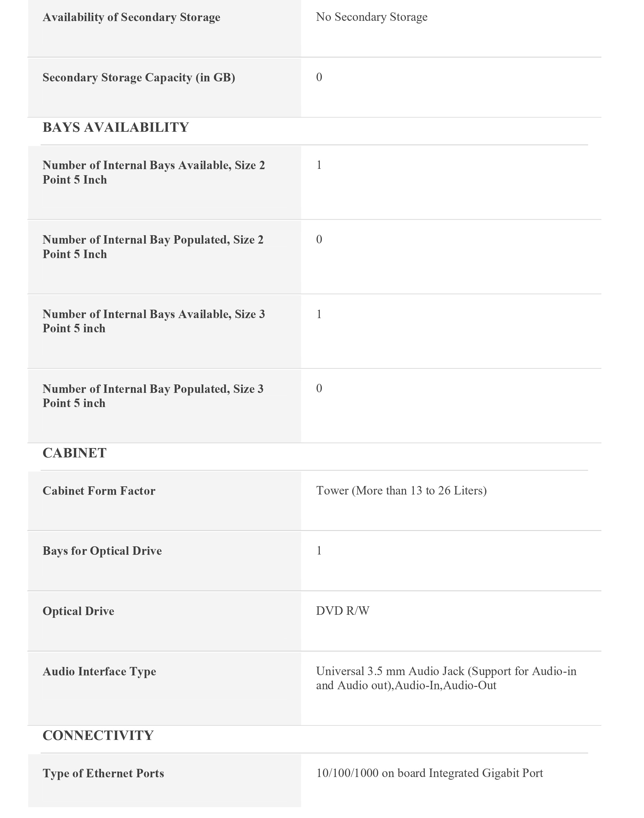
Task: Click the CONNECTIVITY section heading
Action: tap(98, 735)
